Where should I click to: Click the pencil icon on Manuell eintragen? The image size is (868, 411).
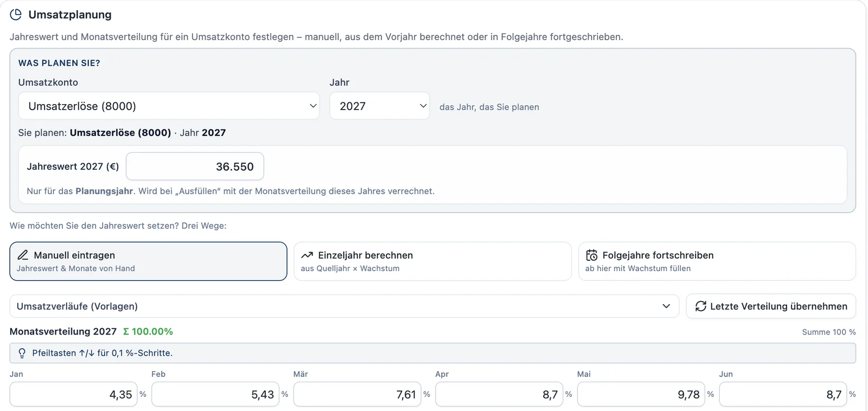point(23,255)
